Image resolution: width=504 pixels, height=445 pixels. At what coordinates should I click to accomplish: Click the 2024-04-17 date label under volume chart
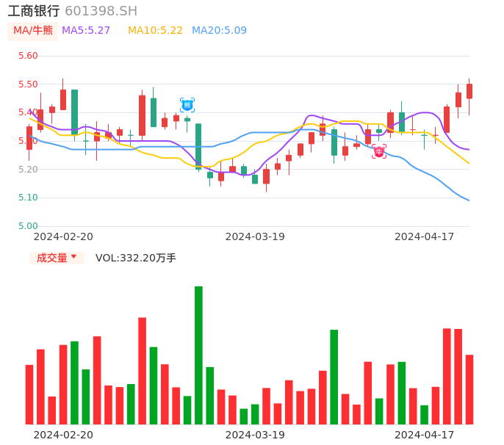point(425,435)
